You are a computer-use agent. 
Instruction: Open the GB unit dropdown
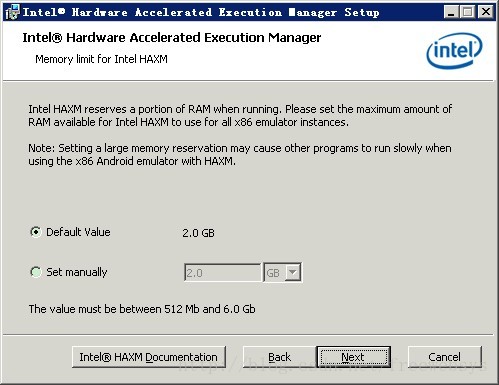[283, 272]
